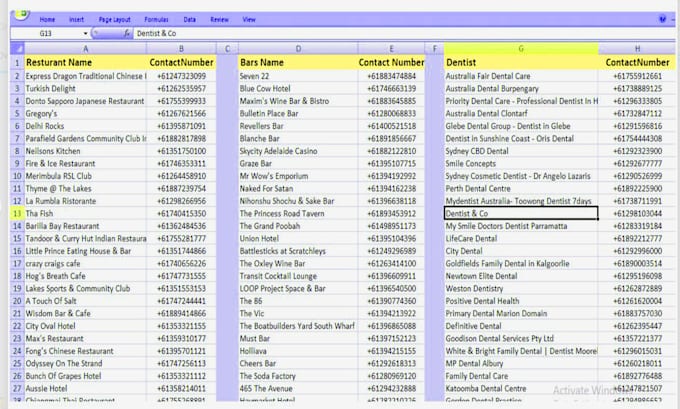Select the 'Perth Dental Centre' cell

(521, 189)
